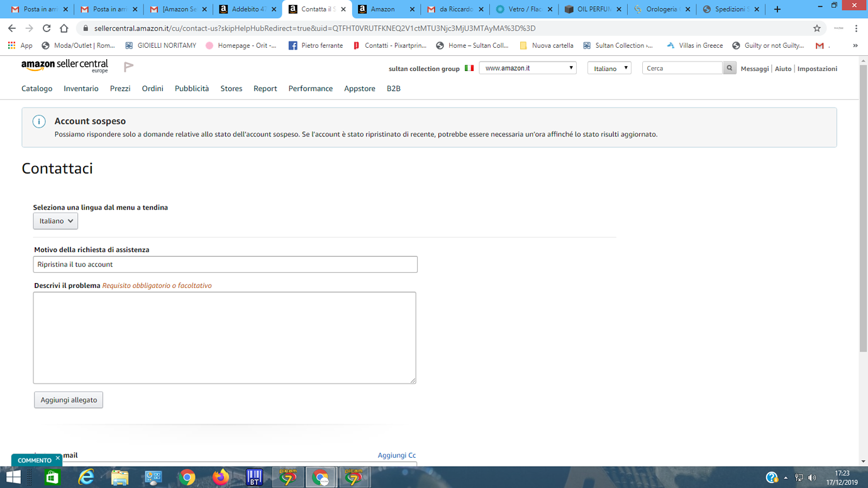Open Firefox from the taskbar
Screen dimensions: 868x488
[220, 477]
